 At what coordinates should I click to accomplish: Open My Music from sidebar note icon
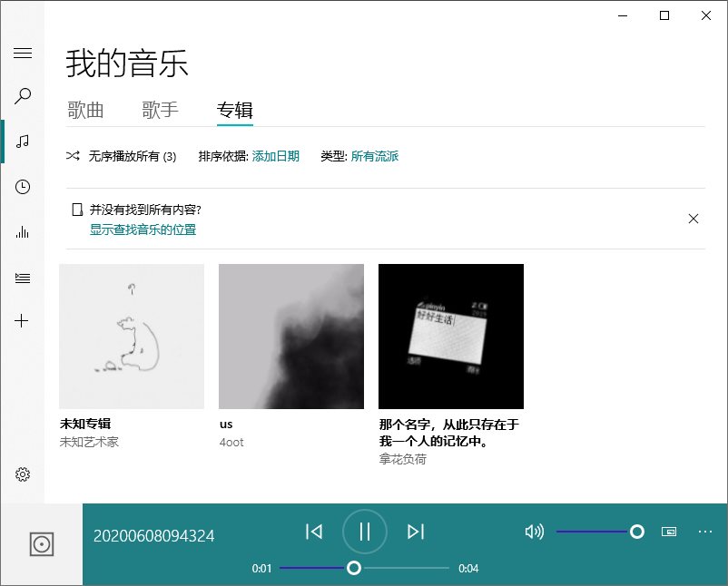tap(23, 142)
